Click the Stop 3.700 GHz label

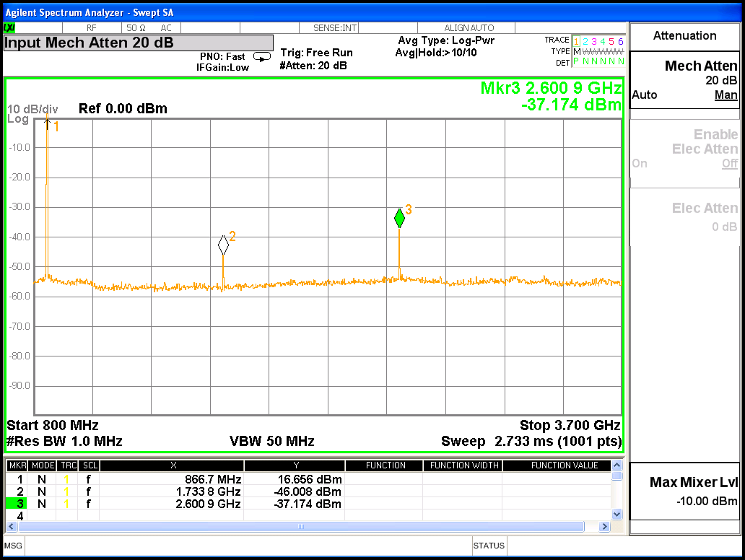[x=570, y=425]
